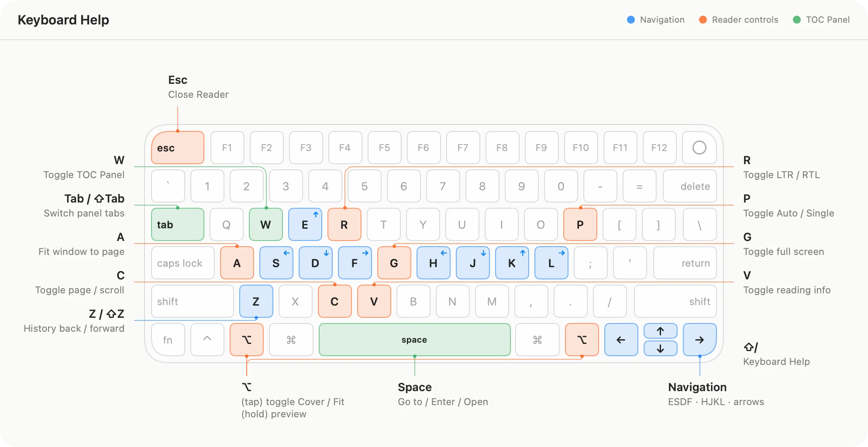
Task: Click the J key with down arrow
Action: (x=473, y=263)
